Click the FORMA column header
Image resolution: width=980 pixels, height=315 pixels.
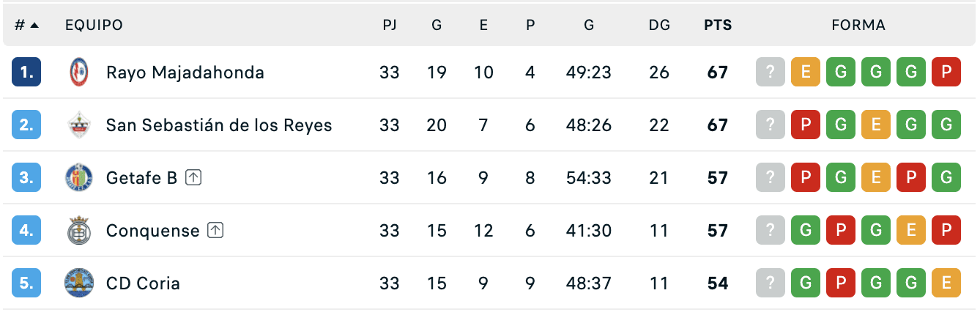(858, 25)
